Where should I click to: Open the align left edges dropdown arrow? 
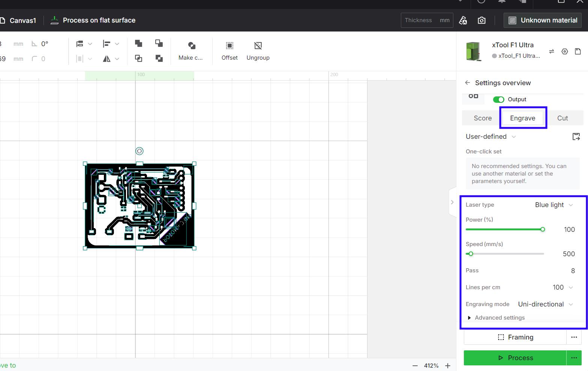click(x=117, y=44)
